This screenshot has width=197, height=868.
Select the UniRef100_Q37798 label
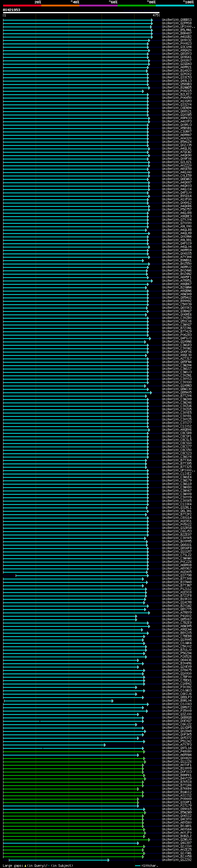point(177,575)
